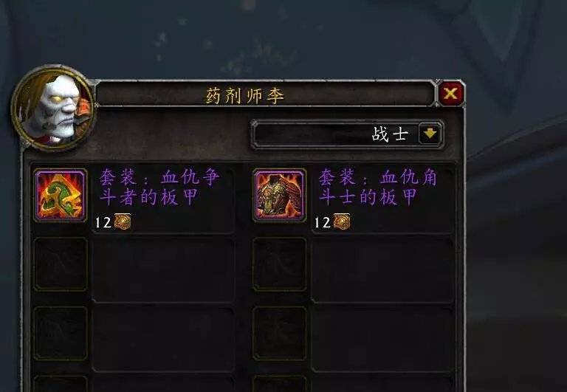Screen dimensions: 567x392
Task: Click empty item panel below 血仇角斗士的板甲 entry
Action: point(382,269)
